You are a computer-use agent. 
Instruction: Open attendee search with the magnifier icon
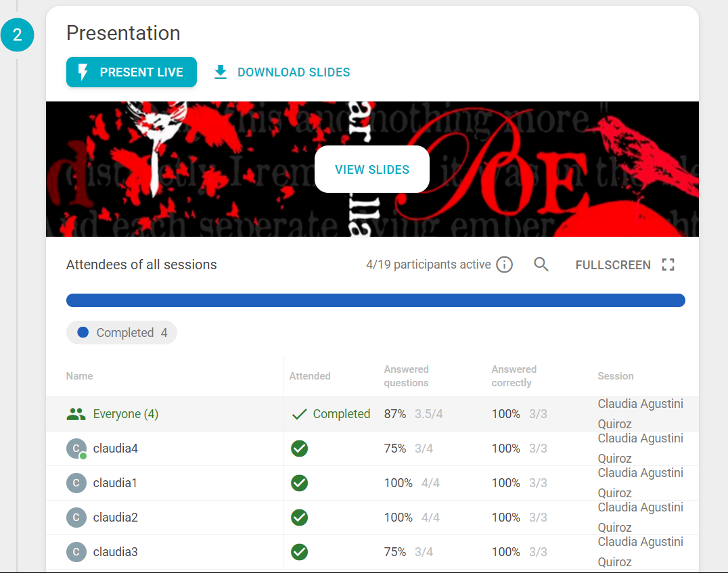[x=541, y=265]
